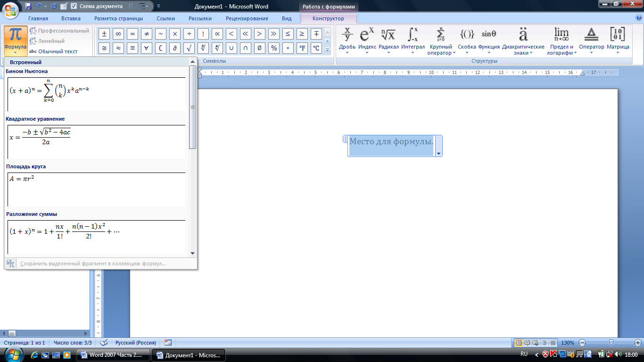Click 130% zoom level indicator
The height and width of the screenshot is (362, 644).
click(x=568, y=343)
